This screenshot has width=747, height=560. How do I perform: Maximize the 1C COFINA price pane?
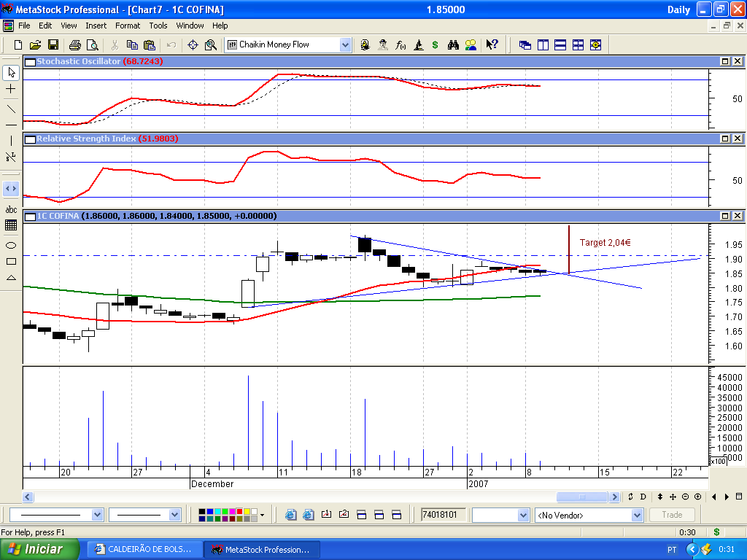(x=725, y=216)
